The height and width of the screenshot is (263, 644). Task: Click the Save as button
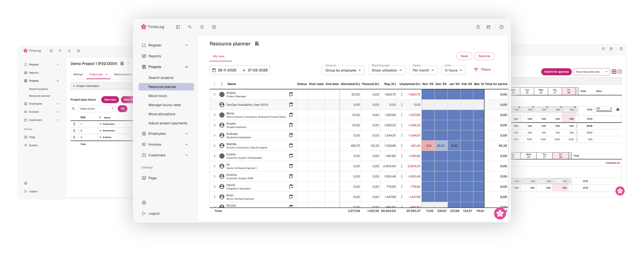(484, 56)
